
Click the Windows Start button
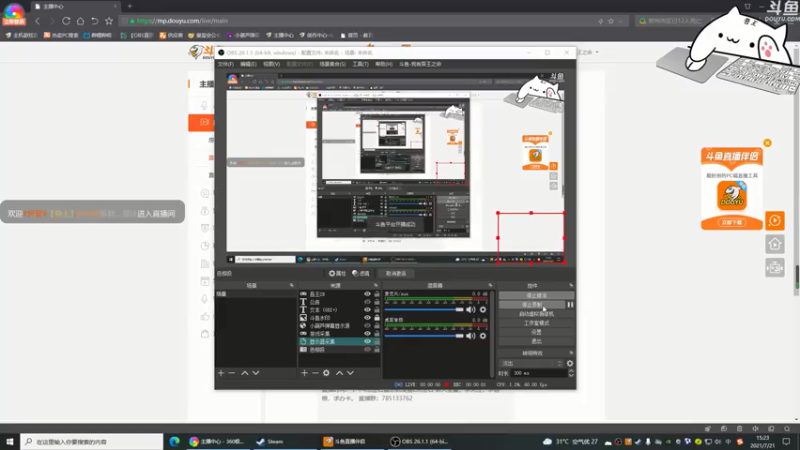[10, 441]
